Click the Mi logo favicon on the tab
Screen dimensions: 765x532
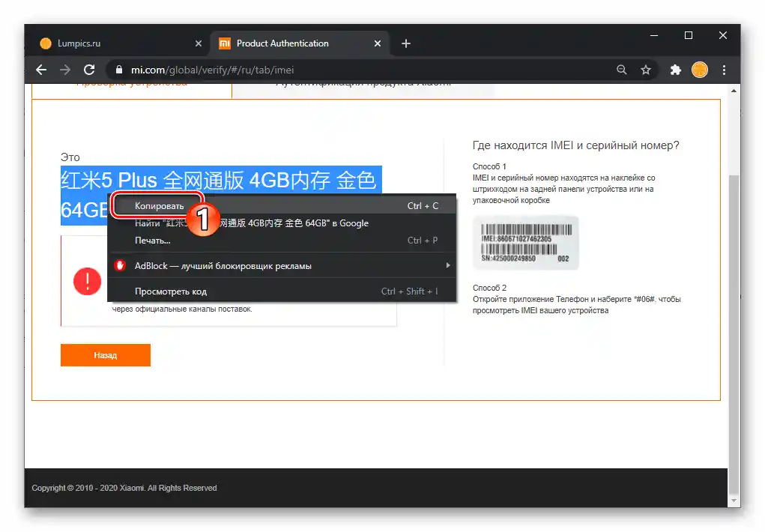(x=225, y=43)
